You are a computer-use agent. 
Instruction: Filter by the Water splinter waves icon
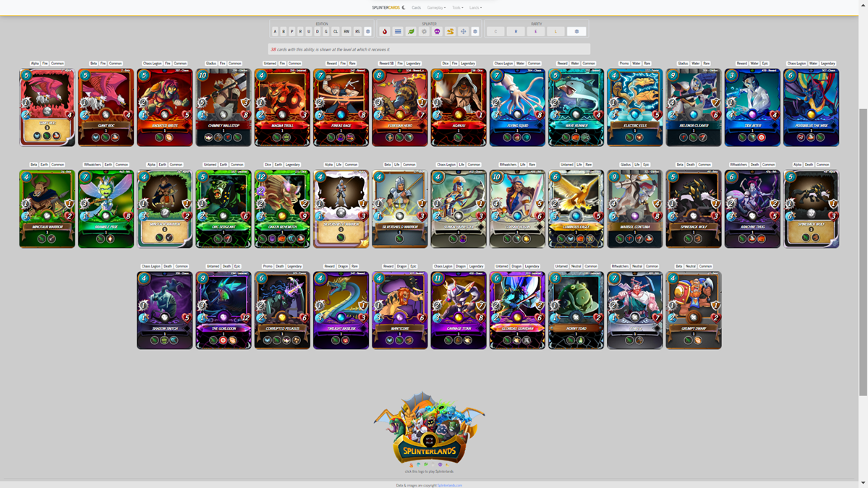click(398, 32)
